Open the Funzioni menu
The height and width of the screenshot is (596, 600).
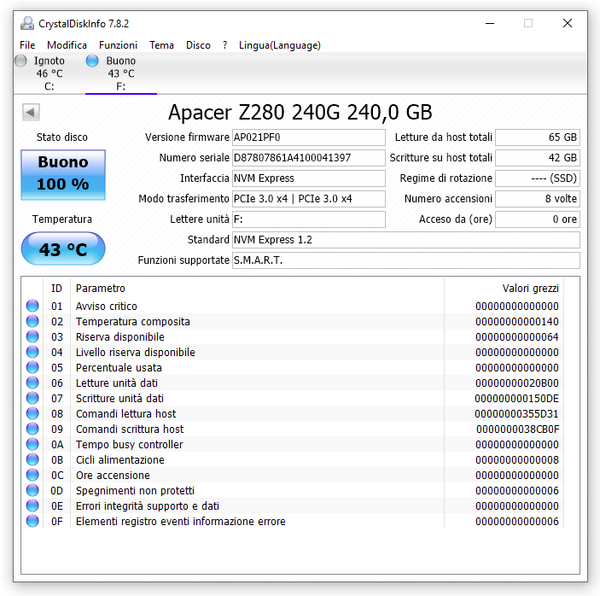[x=118, y=45]
